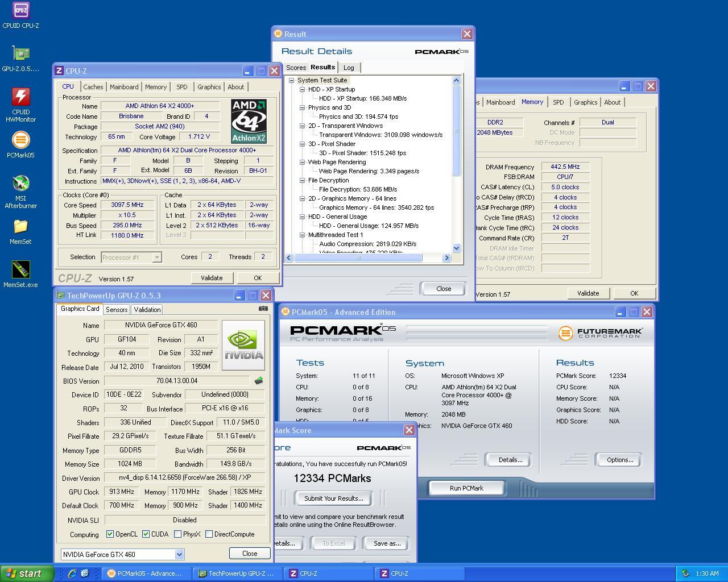Click the Close button in GPU-Z
This screenshot has width=728, height=582.
tap(250, 554)
